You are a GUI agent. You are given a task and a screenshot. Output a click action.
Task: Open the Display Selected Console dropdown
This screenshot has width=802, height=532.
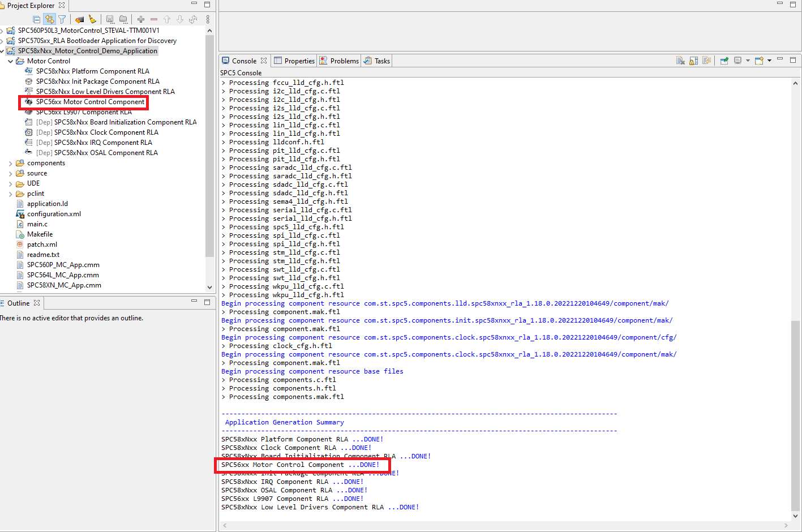tap(748, 60)
